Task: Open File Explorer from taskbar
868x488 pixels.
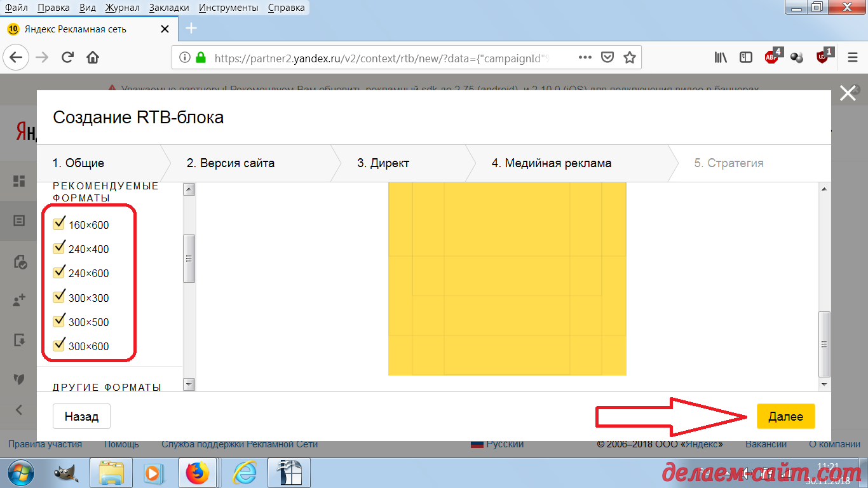Action: (111, 473)
